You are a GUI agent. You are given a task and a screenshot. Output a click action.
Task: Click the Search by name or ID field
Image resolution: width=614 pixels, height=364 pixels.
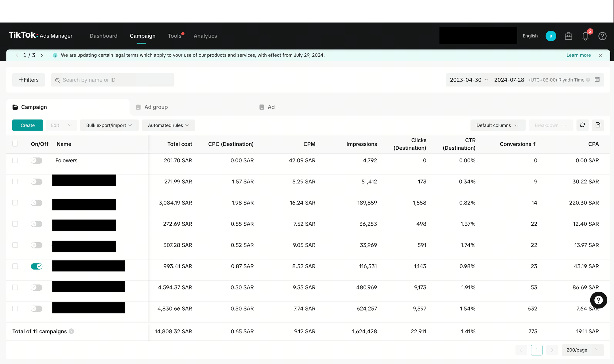coord(113,80)
